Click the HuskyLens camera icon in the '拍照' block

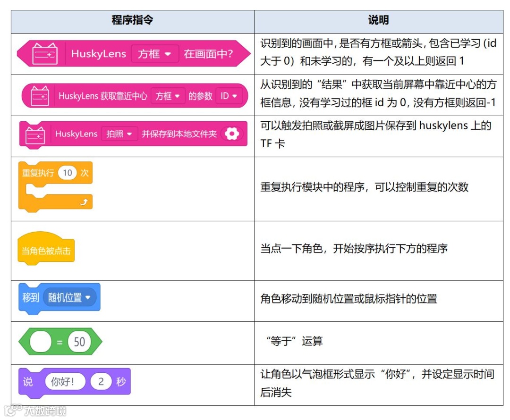tap(35, 135)
